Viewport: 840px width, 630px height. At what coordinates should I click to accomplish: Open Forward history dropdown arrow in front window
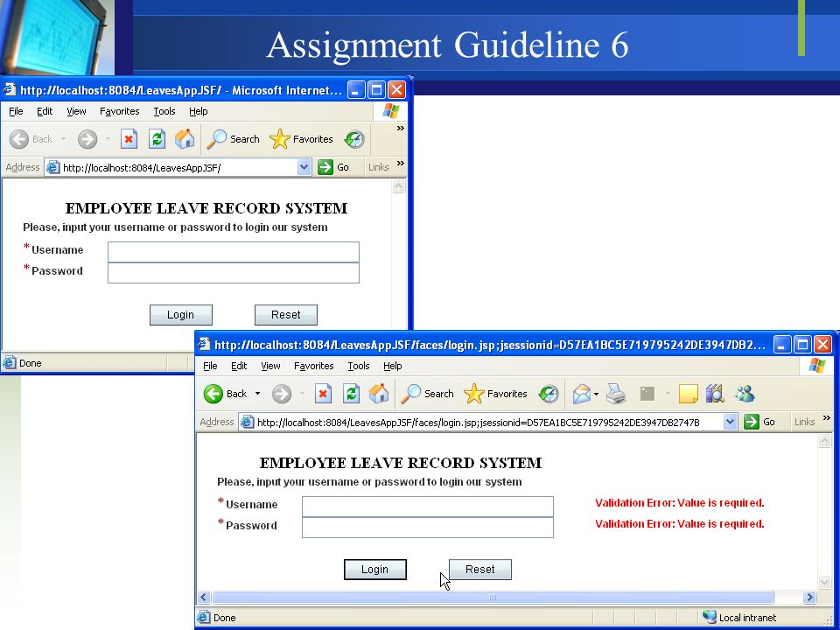[302, 394]
